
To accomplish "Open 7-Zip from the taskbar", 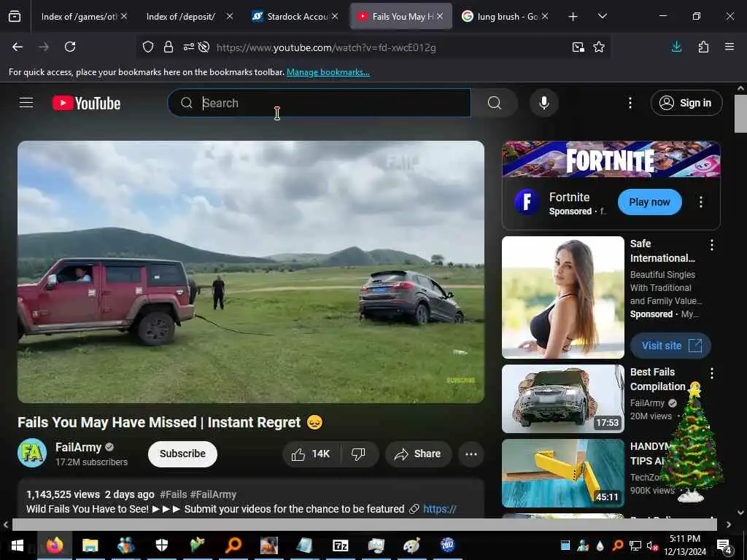I will (340, 545).
